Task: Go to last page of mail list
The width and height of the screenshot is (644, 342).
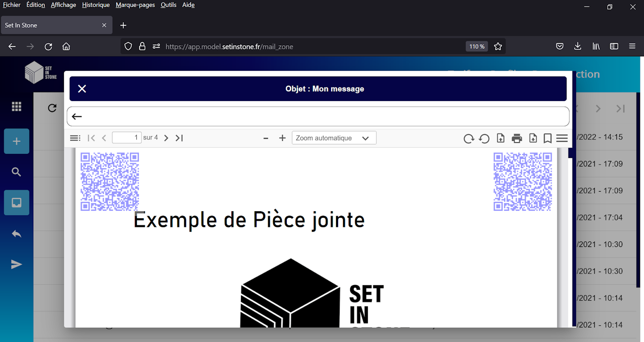Action: [x=620, y=109]
